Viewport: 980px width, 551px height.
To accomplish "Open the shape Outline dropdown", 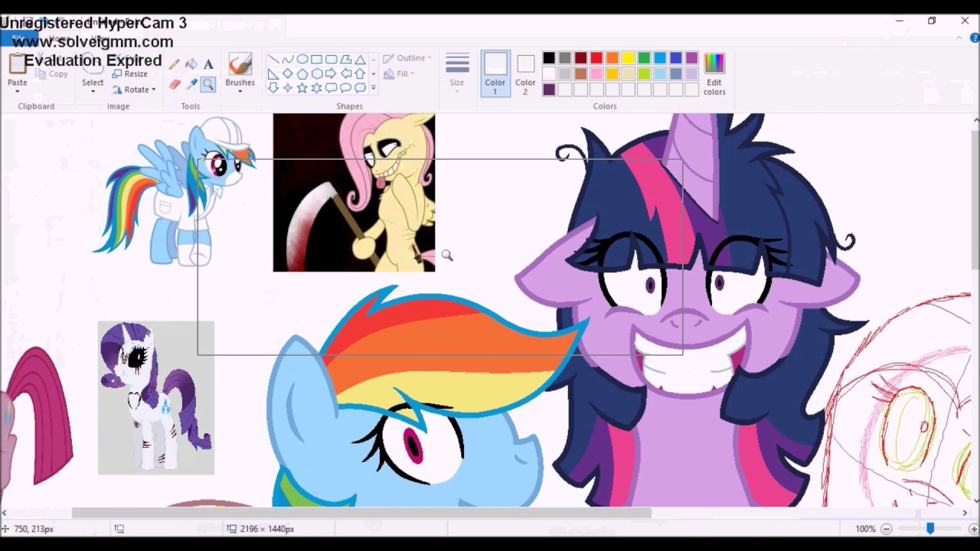I will [407, 58].
